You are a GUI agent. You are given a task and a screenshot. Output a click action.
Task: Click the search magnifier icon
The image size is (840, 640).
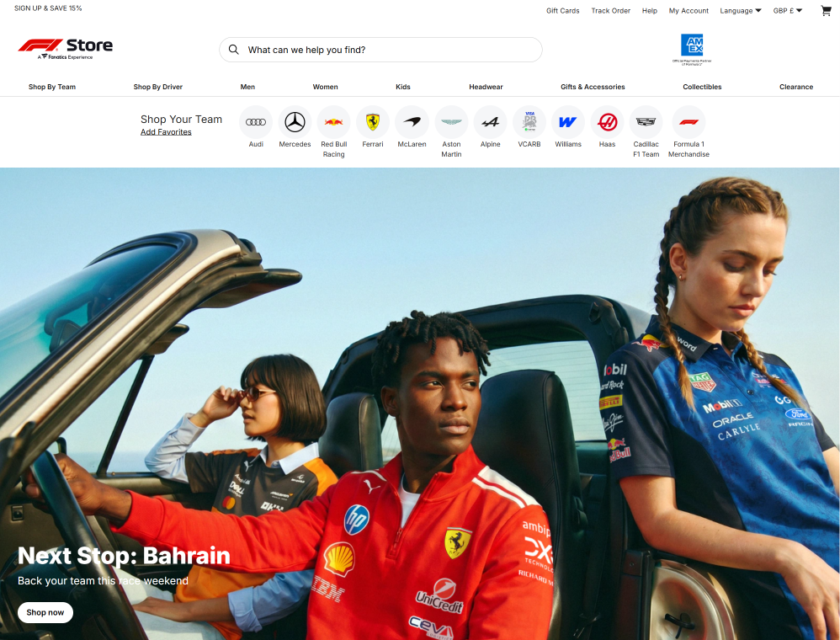click(x=234, y=50)
